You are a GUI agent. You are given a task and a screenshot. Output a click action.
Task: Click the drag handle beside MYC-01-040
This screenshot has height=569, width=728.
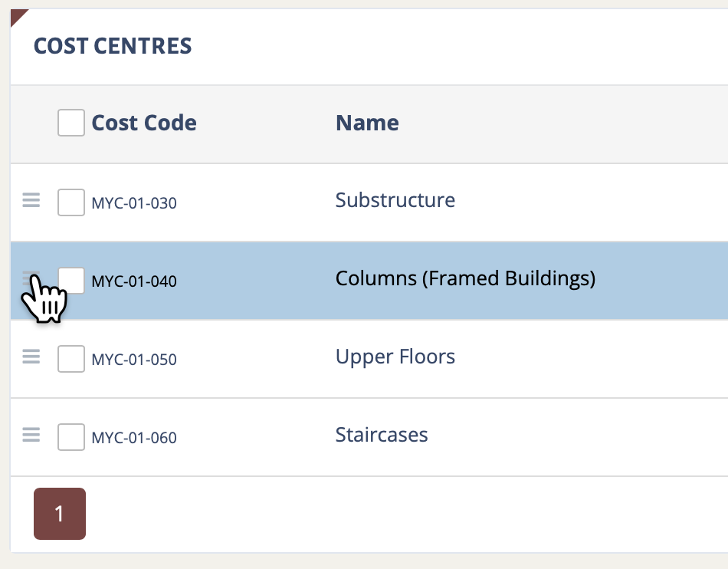[31, 279]
